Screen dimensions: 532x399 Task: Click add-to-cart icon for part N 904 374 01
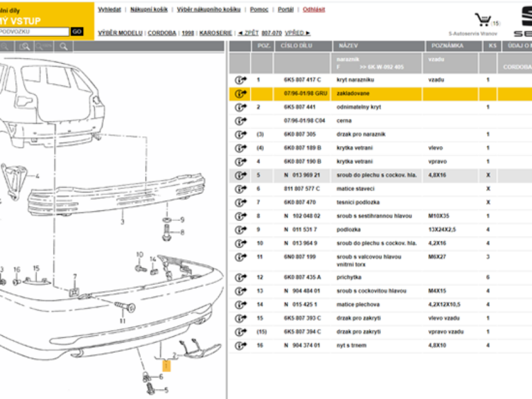[240, 345]
